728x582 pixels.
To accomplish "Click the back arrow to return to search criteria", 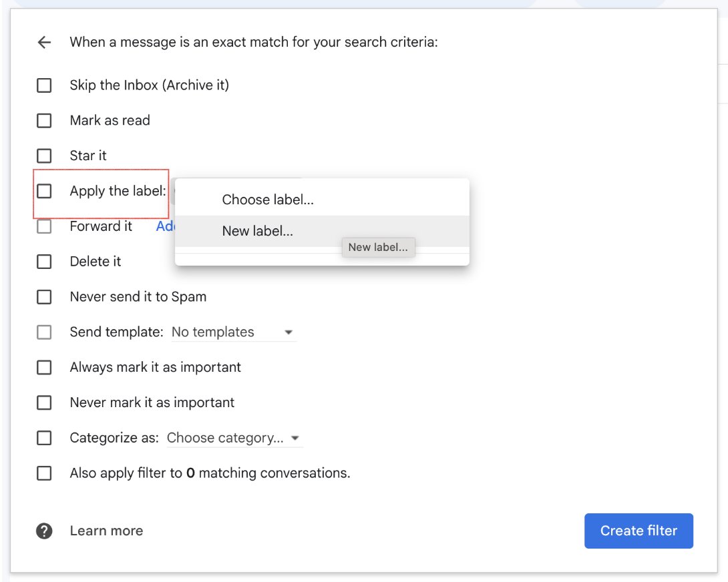I will 43,42.
